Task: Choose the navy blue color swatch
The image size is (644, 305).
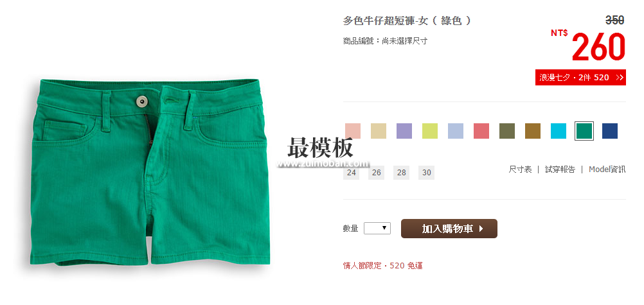Action: pos(610,131)
